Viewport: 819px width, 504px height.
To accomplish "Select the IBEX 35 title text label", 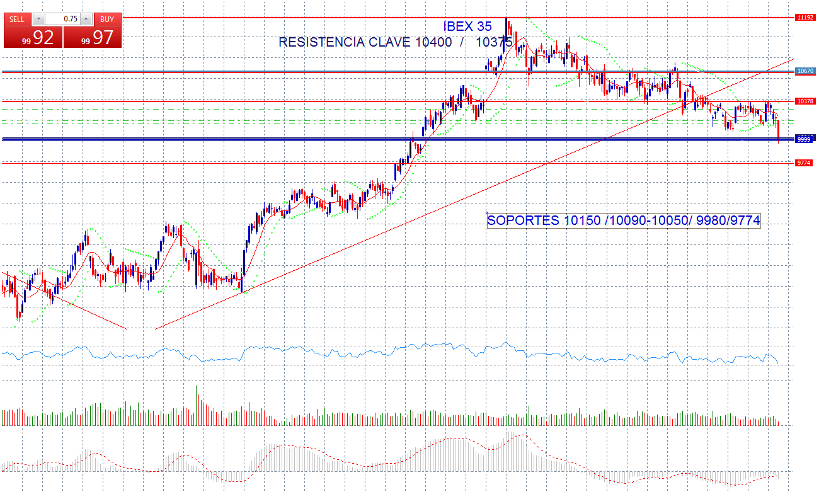I will pos(467,26).
